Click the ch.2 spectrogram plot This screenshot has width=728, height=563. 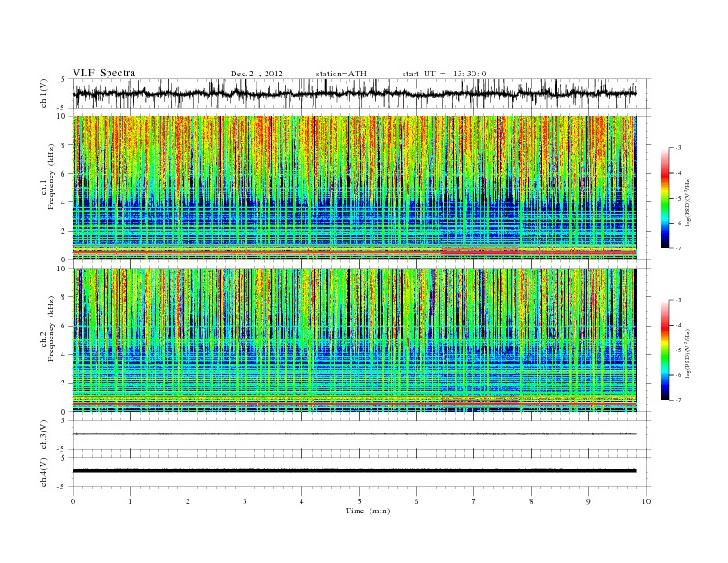(354, 340)
